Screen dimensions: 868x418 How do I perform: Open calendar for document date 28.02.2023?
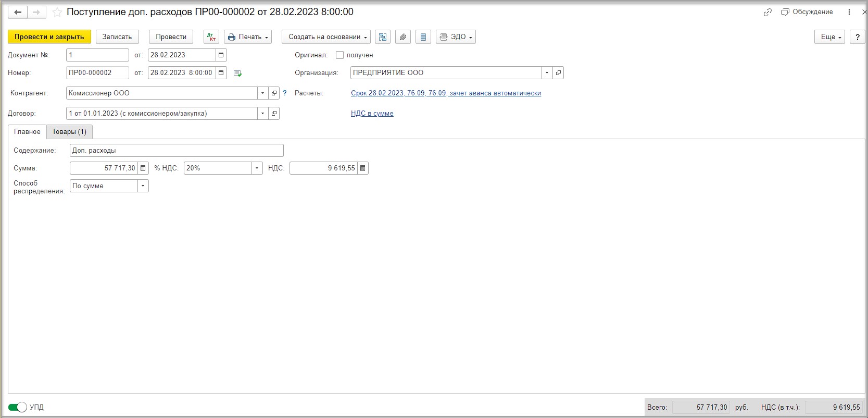[221, 55]
